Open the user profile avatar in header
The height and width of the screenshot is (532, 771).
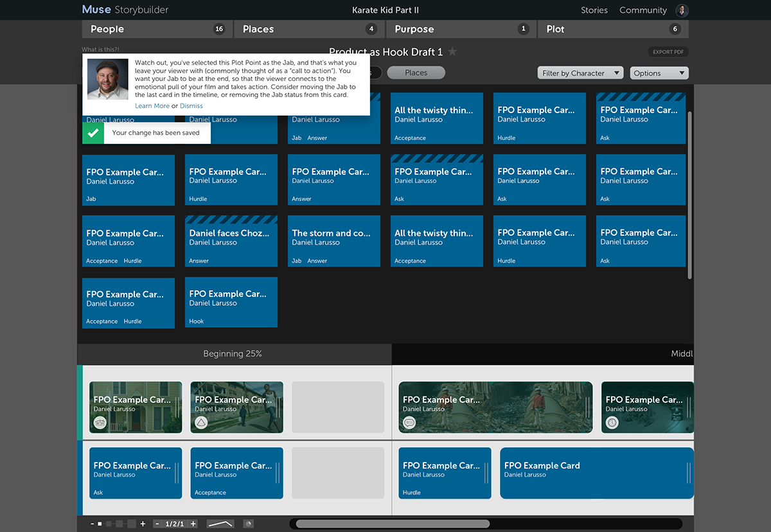[x=682, y=10]
